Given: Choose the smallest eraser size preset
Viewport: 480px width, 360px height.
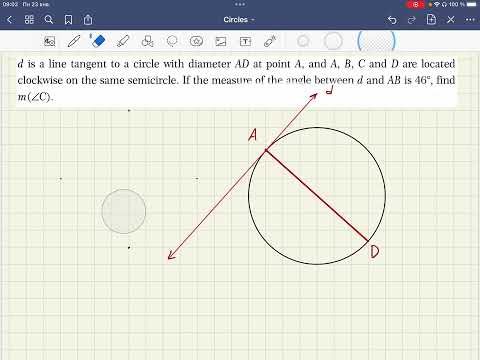Looking at the screenshot, I should tap(303, 41).
